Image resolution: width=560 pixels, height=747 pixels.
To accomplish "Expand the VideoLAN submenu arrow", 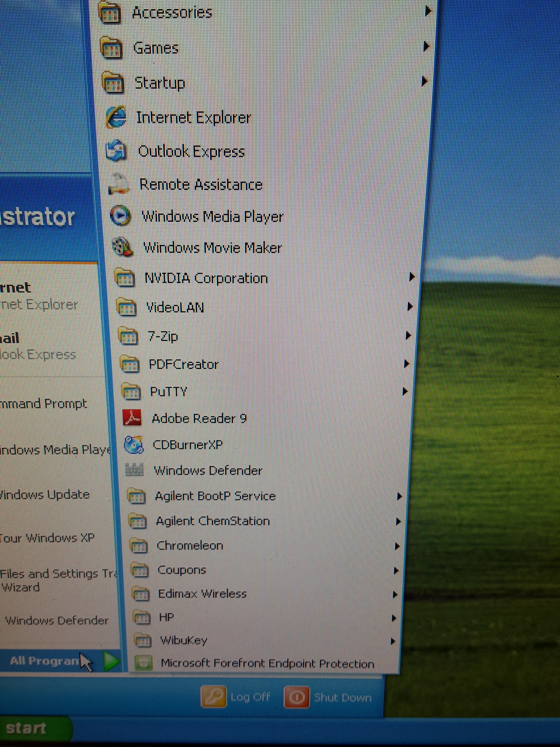I will (x=410, y=306).
